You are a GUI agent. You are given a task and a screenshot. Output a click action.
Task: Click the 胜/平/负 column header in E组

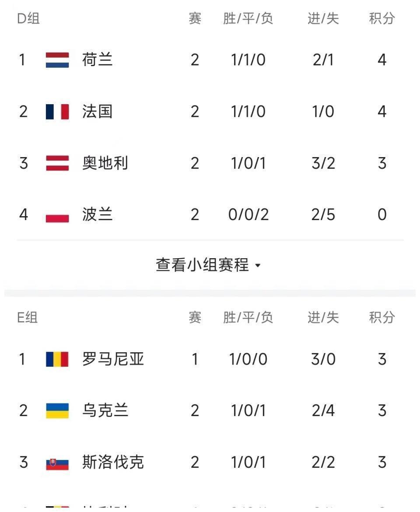(x=248, y=318)
